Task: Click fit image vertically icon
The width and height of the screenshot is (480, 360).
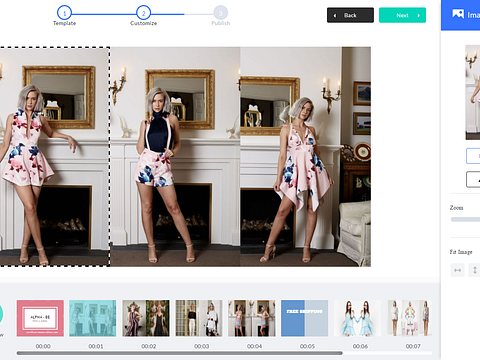Action: pyautogui.click(x=475, y=270)
